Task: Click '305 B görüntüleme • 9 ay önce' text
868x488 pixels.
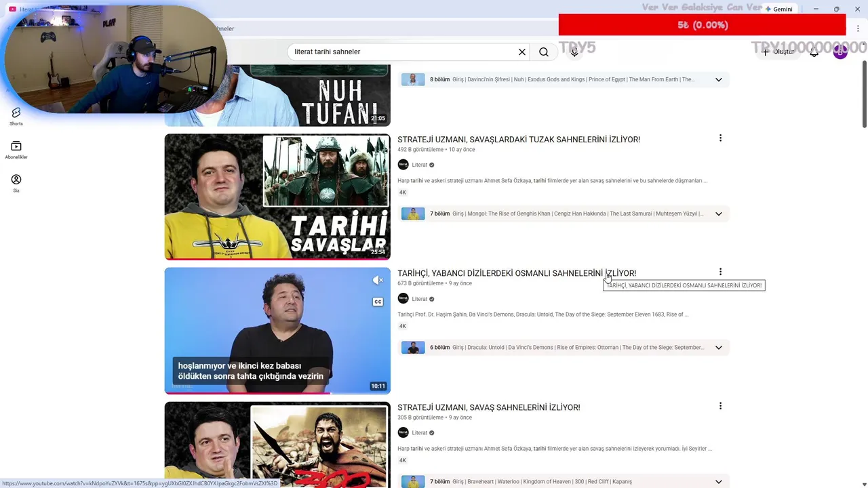Action: point(435,418)
